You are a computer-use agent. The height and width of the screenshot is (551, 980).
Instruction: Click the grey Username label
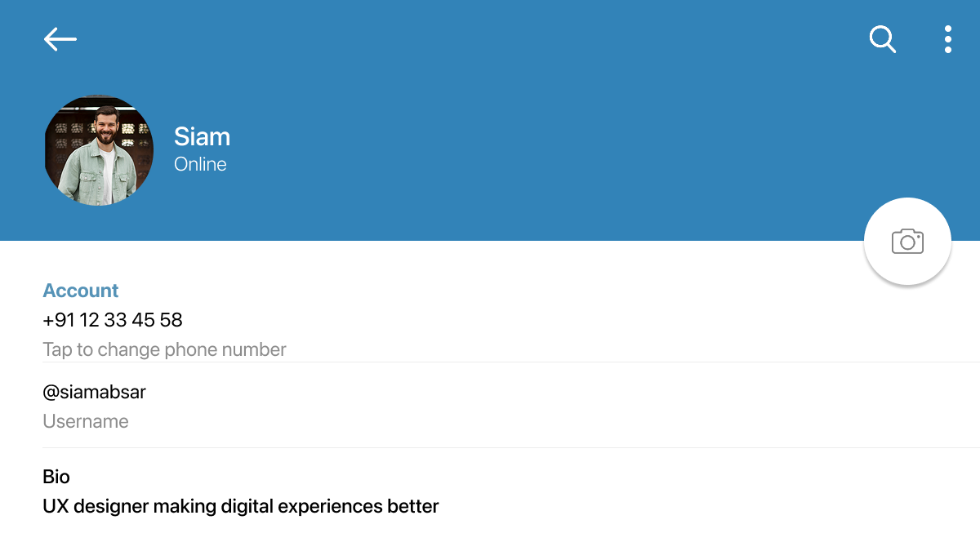click(86, 421)
